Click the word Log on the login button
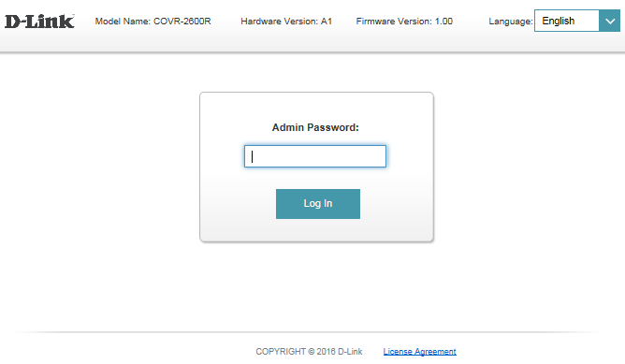The width and height of the screenshot is (625, 364). (x=312, y=204)
